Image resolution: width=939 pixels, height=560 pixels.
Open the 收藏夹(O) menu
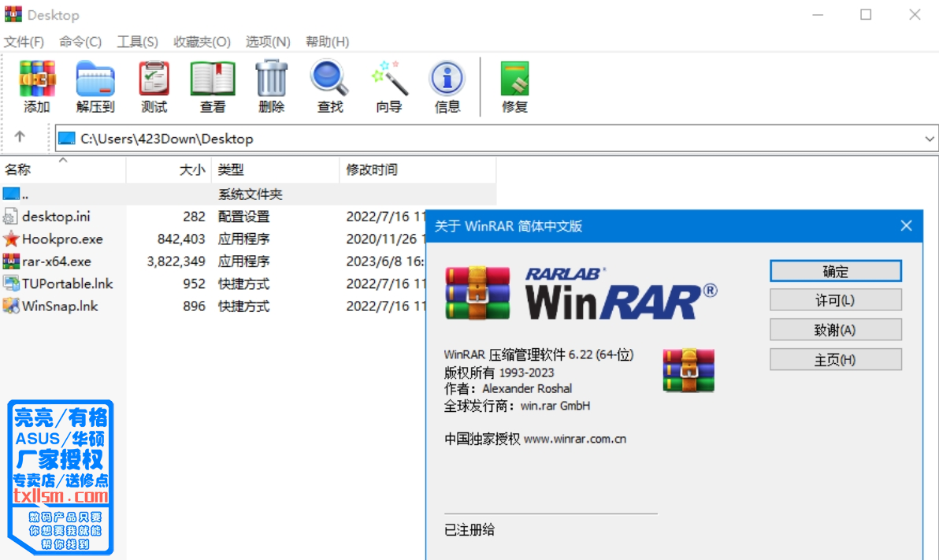202,42
